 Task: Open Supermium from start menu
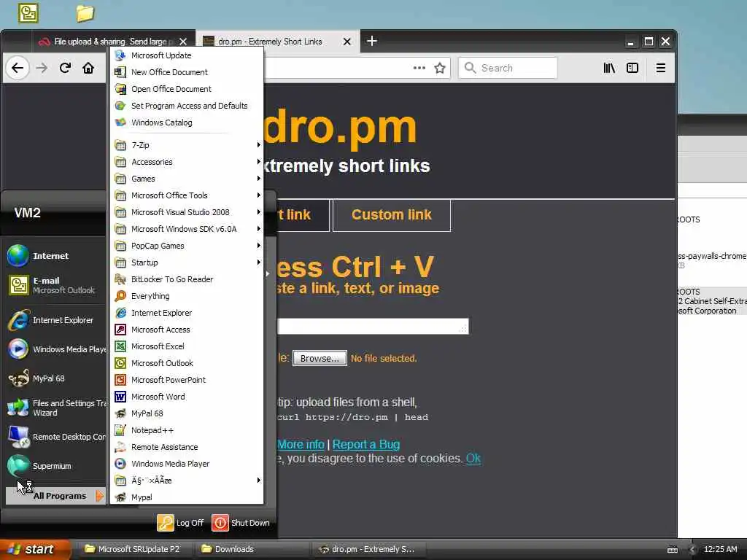point(55,466)
